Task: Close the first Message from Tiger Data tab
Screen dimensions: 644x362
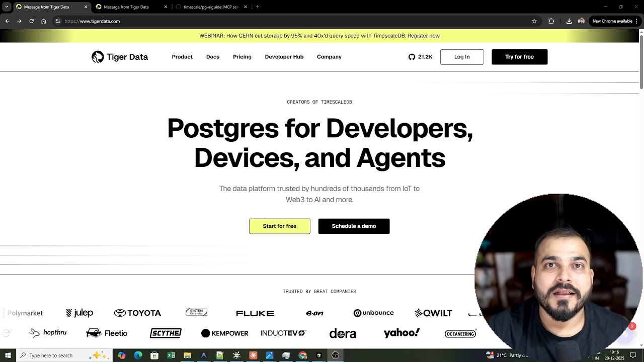Action: [86, 7]
